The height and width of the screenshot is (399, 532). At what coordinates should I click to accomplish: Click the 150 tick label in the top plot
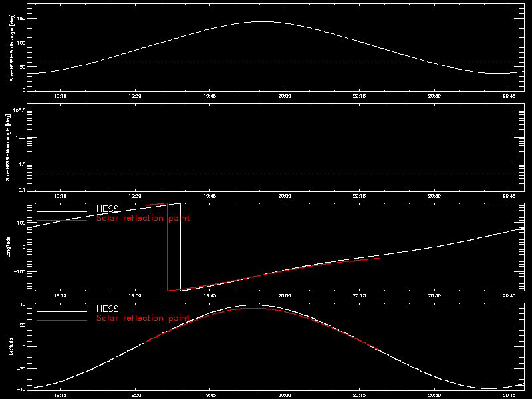pyautogui.click(x=21, y=18)
